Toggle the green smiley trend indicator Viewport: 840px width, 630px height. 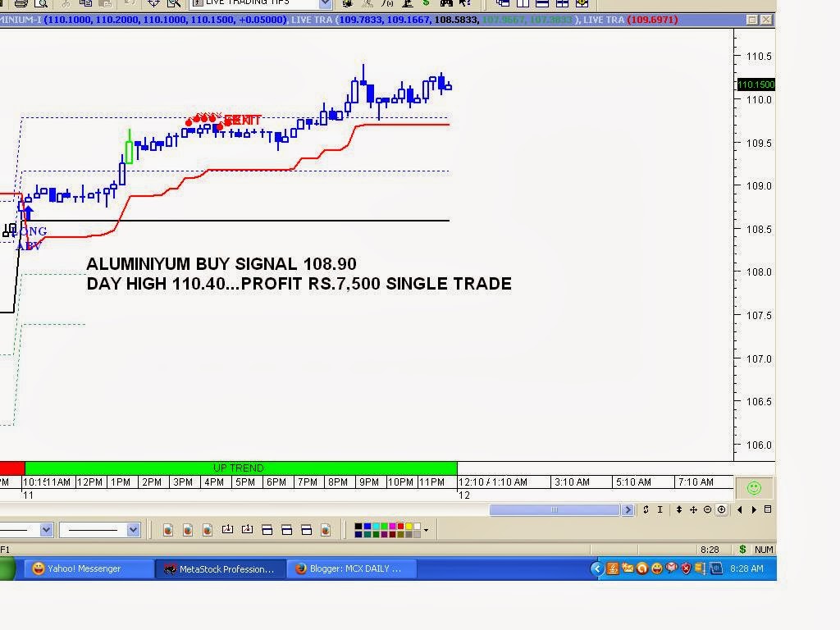click(753, 487)
